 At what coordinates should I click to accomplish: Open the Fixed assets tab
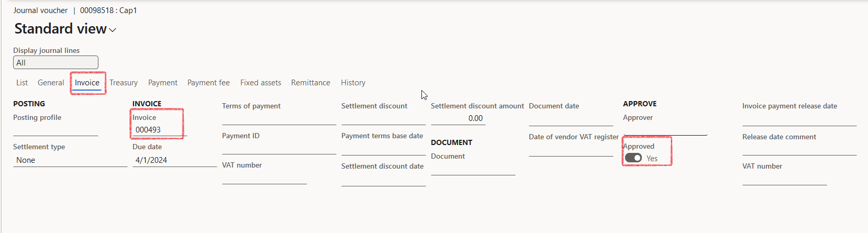pos(261,83)
